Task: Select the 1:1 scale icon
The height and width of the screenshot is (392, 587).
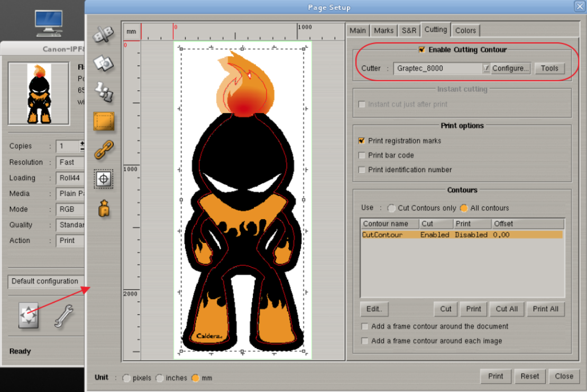Action: [104, 92]
